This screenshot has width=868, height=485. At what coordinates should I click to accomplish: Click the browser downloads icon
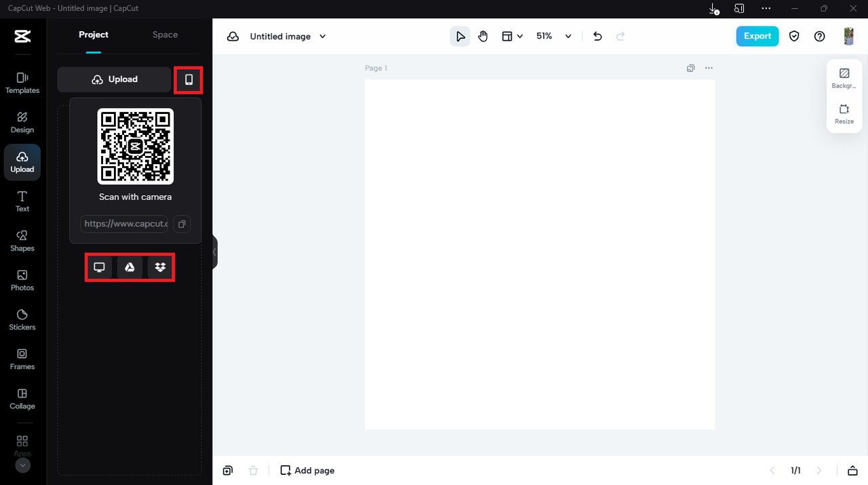tap(714, 9)
